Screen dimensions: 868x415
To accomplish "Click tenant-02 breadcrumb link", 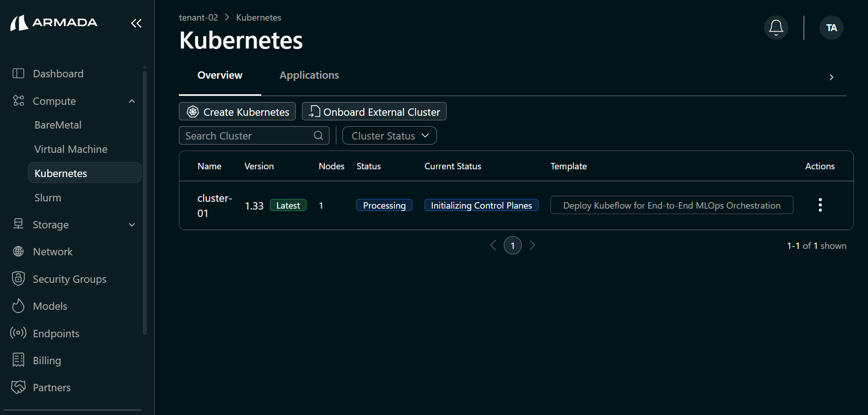I will click(198, 17).
